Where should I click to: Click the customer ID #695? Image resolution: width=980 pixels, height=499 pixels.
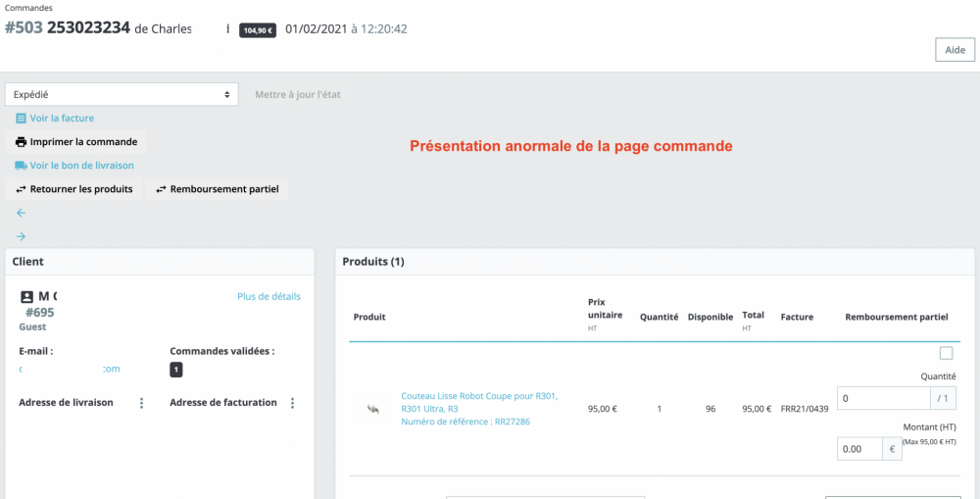click(40, 313)
